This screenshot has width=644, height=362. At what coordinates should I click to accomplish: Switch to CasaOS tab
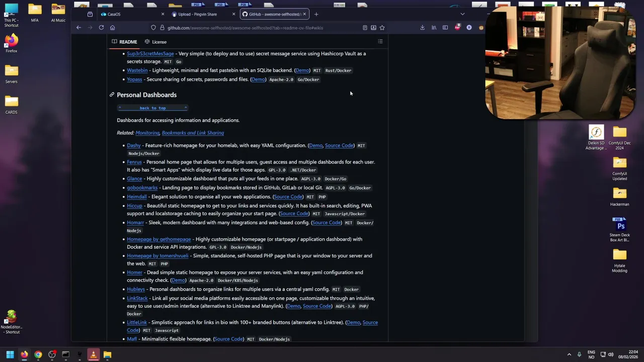point(132,14)
